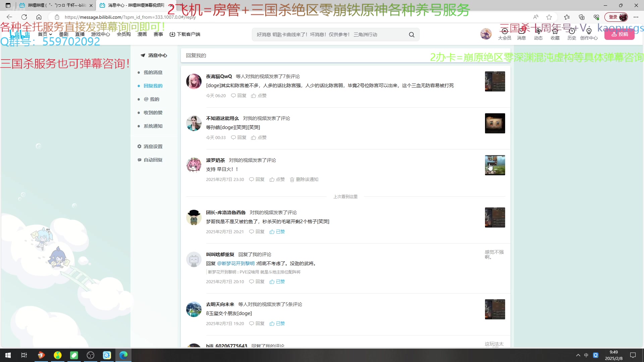Open 不知道这能用么's video thumbnail
The image size is (644, 362).
point(495,123)
